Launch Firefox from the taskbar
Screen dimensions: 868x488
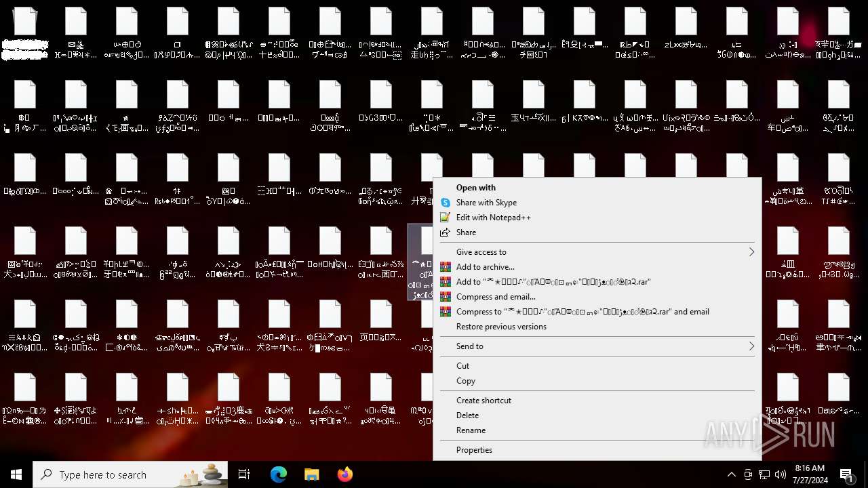click(x=345, y=474)
